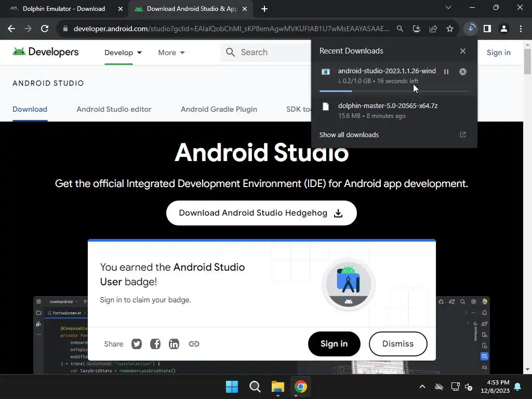Click the address bar URL
The height and width of the screenshot is (399, 532).
pos(231,29)
